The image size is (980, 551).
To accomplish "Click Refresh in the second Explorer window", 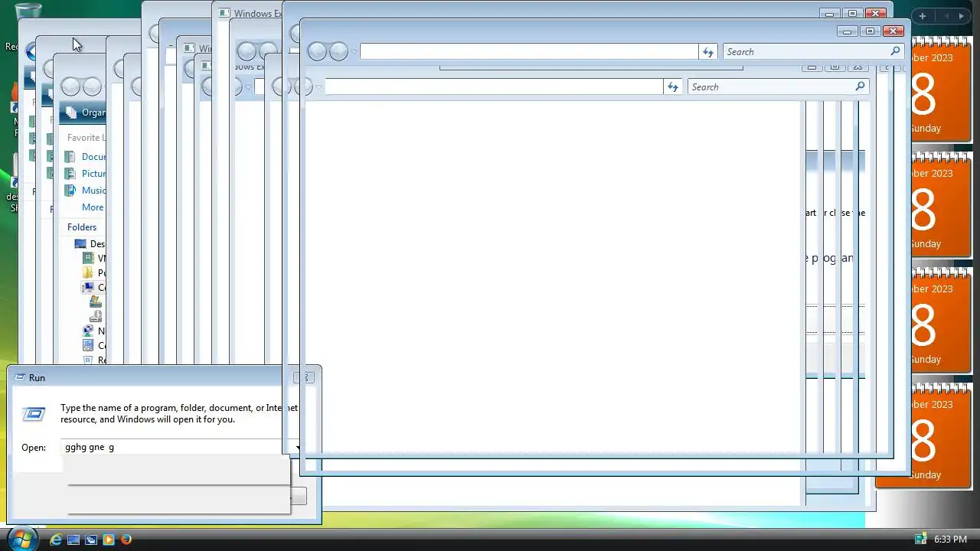I will (673, 87).
